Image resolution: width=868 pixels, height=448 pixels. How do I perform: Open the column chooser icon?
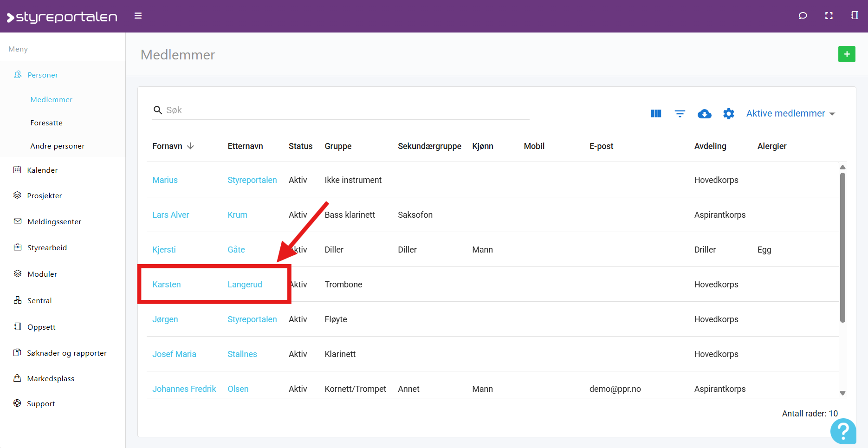pos(656,114)
